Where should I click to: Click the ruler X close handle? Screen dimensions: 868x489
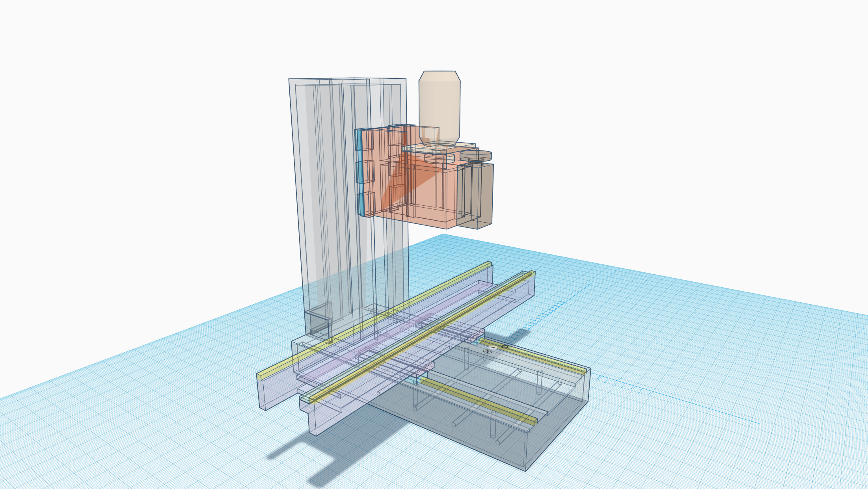click(x=493, y=348)
